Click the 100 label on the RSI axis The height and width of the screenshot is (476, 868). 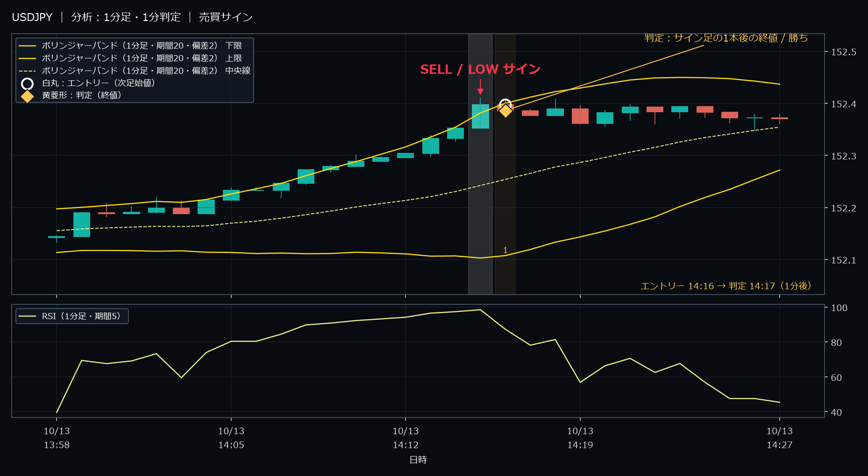(839, 308)
